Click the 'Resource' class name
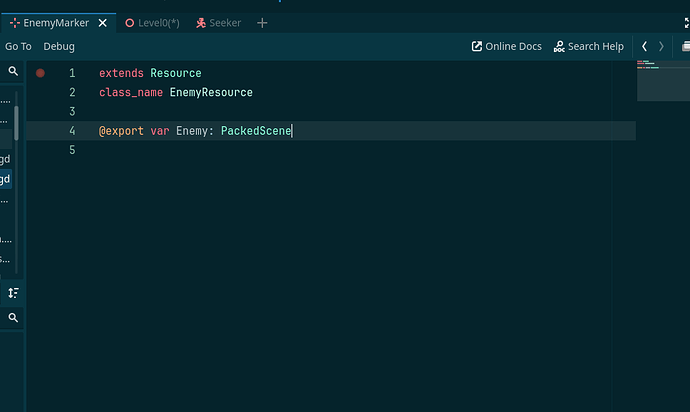 coord(176,73)
